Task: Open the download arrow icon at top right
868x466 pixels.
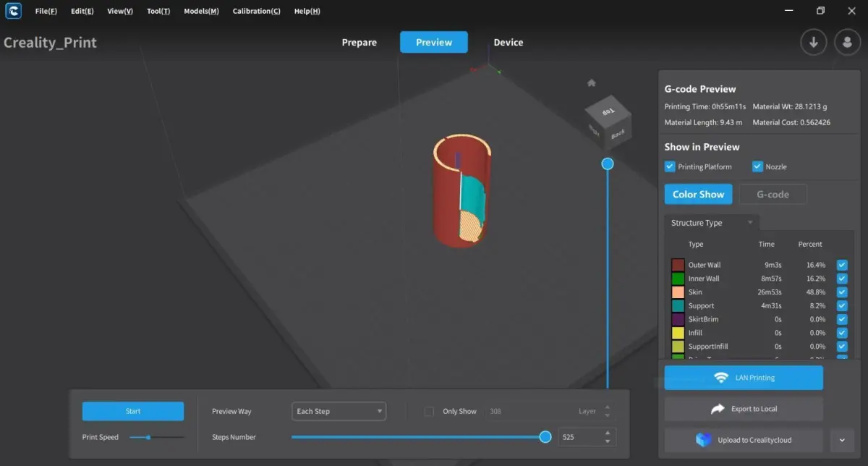Action: 814,42
